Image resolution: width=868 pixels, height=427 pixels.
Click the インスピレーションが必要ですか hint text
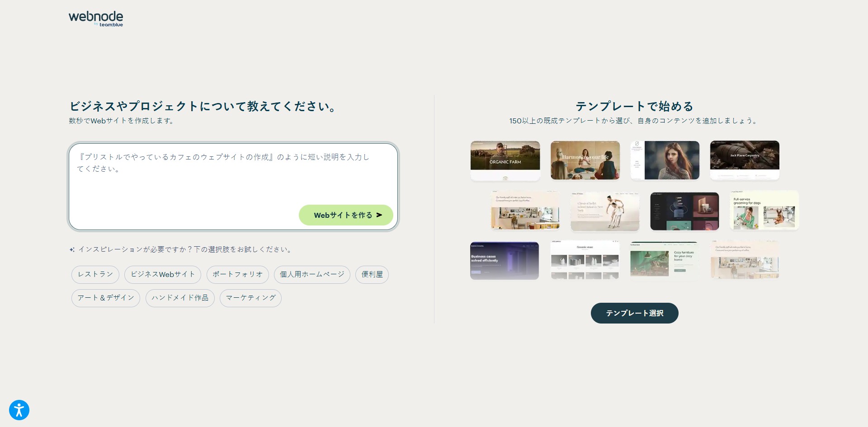coord(185,249)
